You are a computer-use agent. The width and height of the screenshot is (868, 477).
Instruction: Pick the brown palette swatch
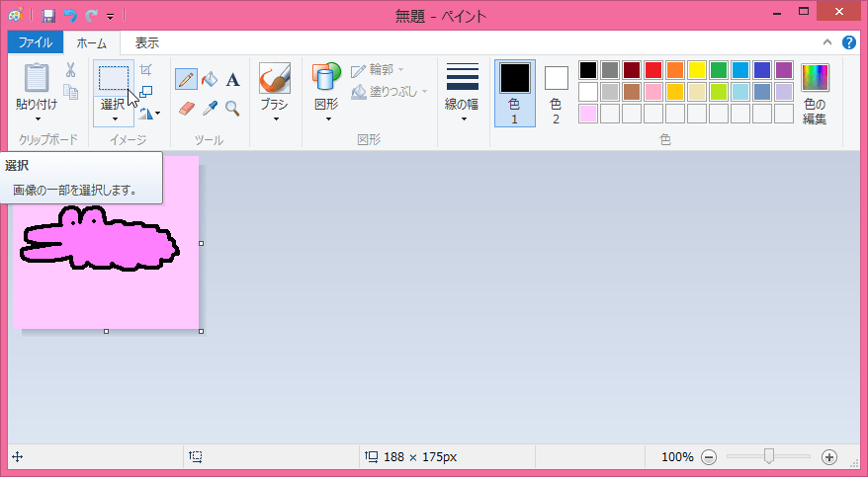(632, 92)
